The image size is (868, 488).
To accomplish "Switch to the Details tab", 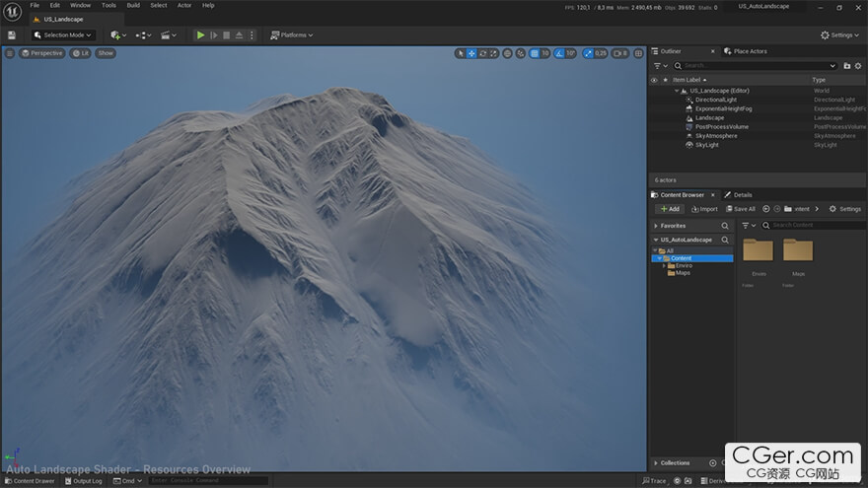I will pos(738,195).
